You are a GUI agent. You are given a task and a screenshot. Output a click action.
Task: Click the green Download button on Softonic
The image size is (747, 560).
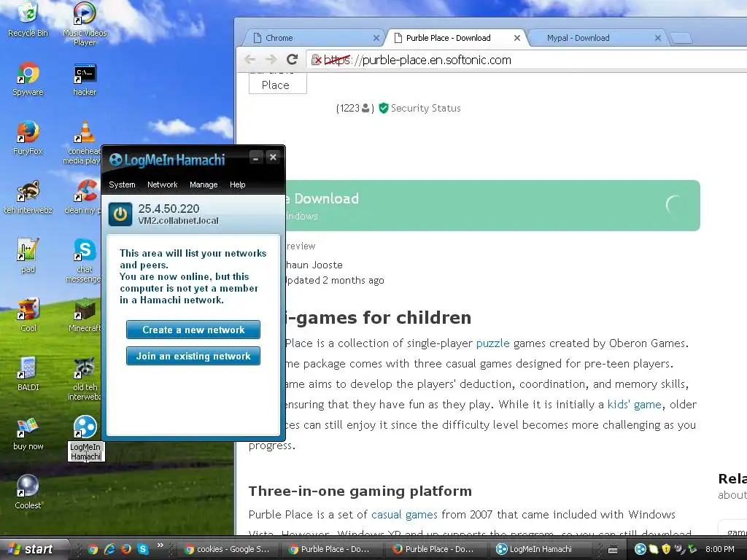point(492,206)
